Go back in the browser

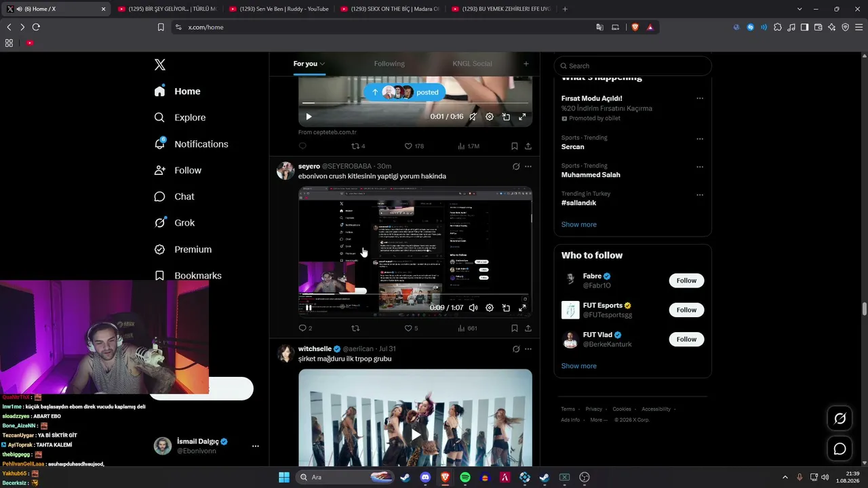pyautogui.click(x=9, y=27)
